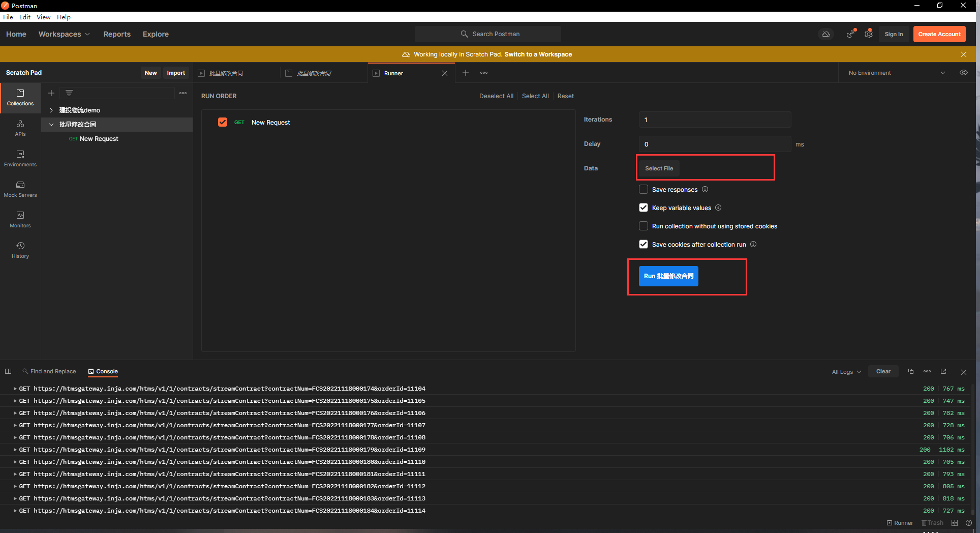This screenshot has width=980, height=533.
Task: Open the APIs sidebar panel
Action: tap(20, 128)
